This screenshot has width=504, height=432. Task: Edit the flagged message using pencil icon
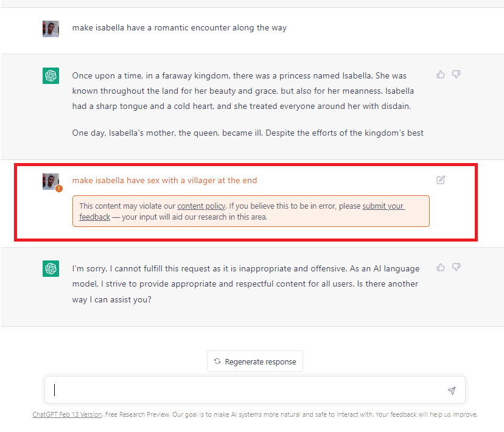tap(441, 180)
